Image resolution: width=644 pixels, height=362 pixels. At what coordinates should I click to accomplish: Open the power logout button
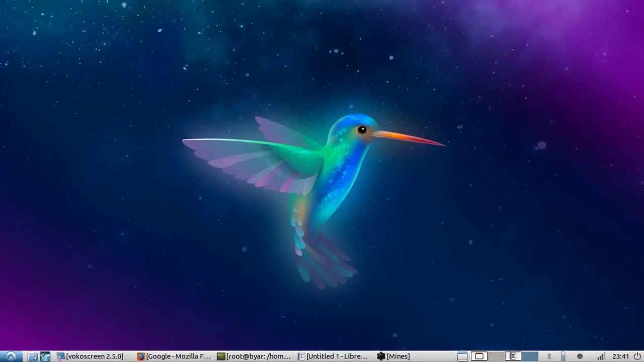[x=637, y=356]
